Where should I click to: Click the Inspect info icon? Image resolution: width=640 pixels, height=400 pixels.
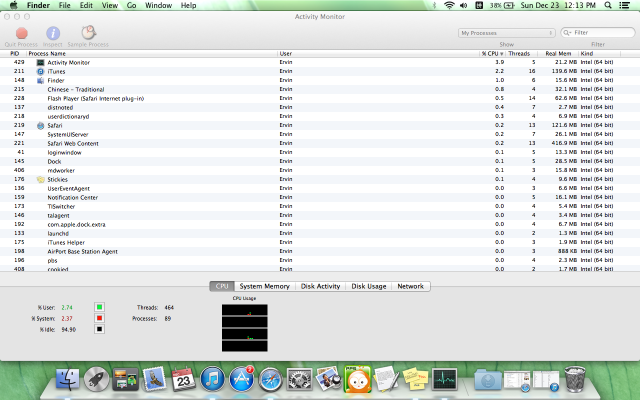point(53,33)
